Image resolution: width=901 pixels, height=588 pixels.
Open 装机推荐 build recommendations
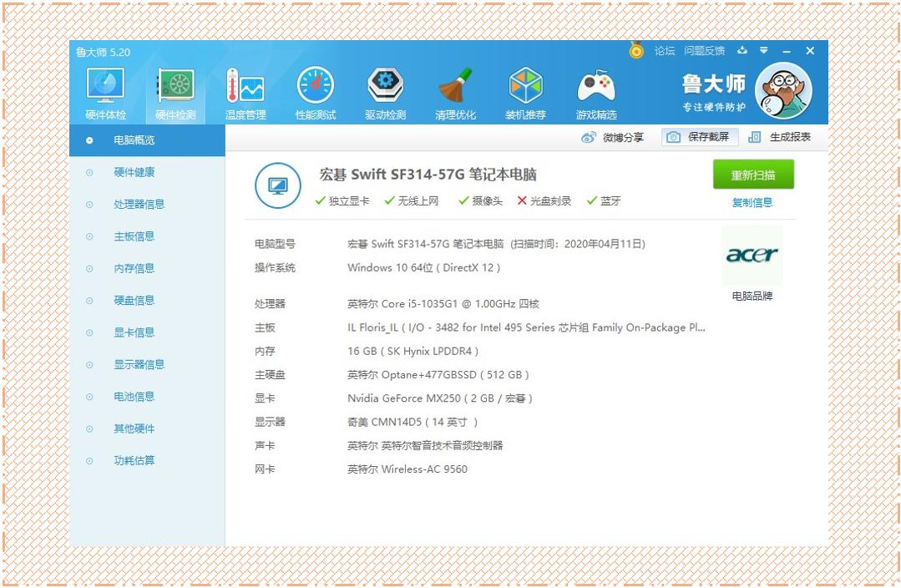pyautogui.click(x=526, y=90)
